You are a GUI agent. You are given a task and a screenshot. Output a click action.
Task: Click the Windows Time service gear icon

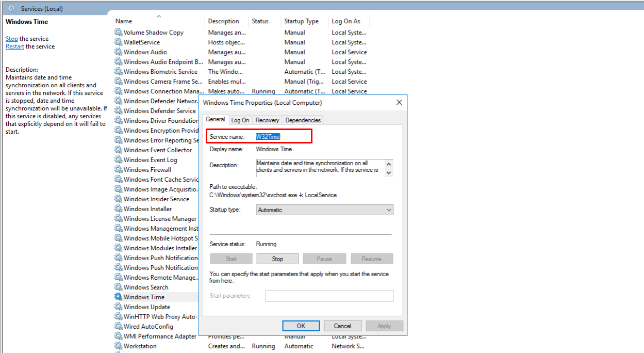pyautogui.click(x=119, y=297)
